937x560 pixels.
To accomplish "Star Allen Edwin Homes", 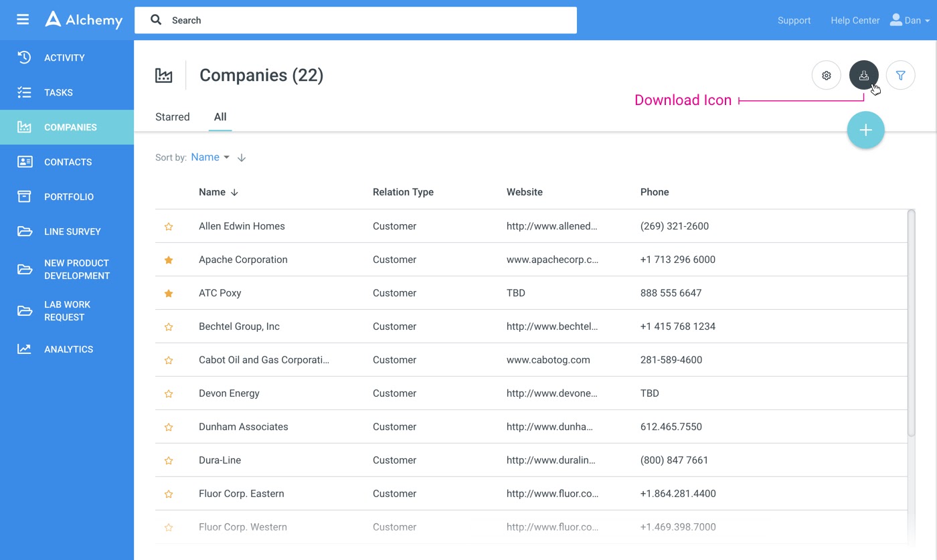I will pyautogui.click(x=169, y=227).
